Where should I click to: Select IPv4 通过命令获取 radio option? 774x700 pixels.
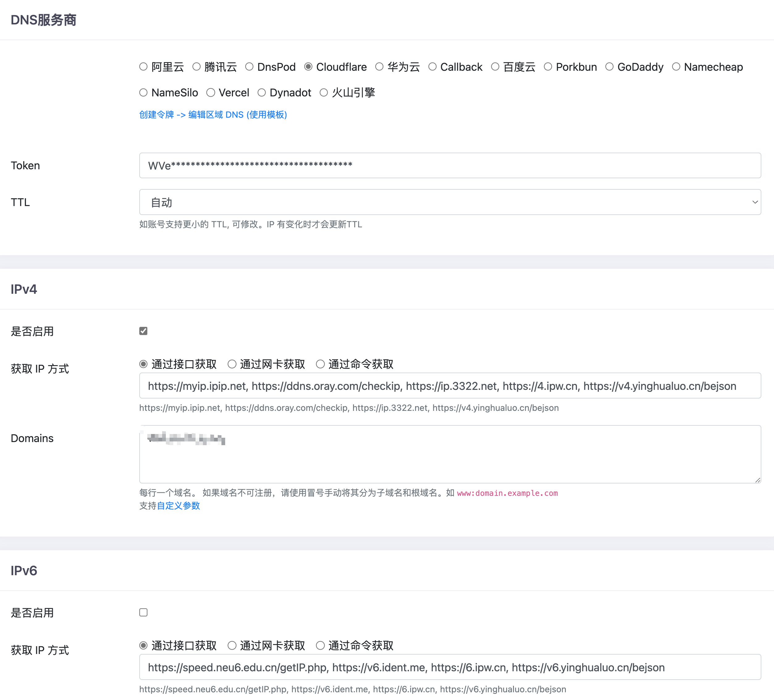pyautogui.click(x=320, y=364)
